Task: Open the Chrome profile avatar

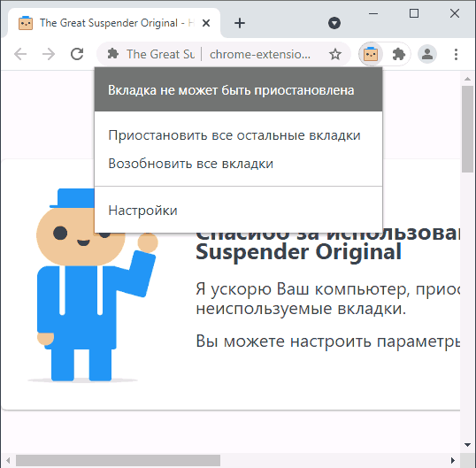Action: 427,54
